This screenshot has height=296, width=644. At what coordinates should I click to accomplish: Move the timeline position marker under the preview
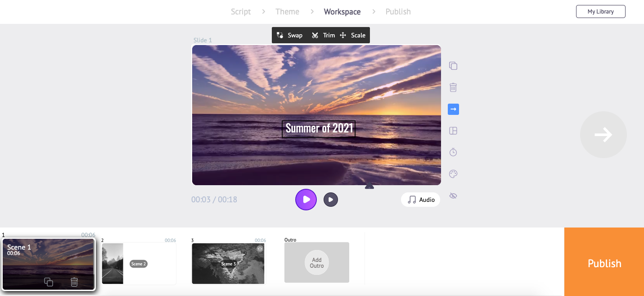[369, 186]
